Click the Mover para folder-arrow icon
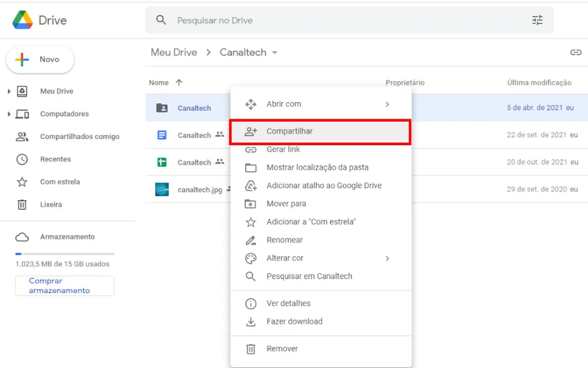Viewport: 588px width, 368px height. 250,204
